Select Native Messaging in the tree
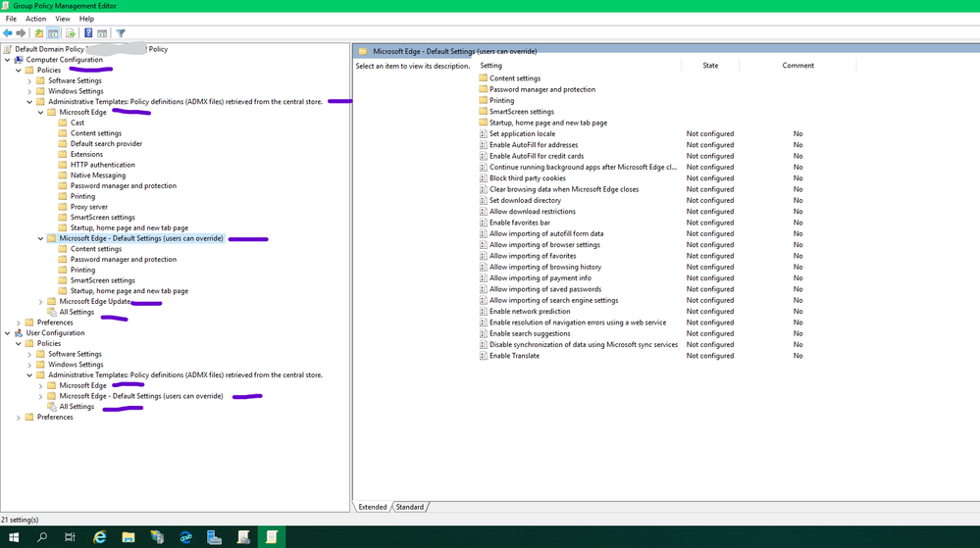The image size is (980, 548). (97, 175)
